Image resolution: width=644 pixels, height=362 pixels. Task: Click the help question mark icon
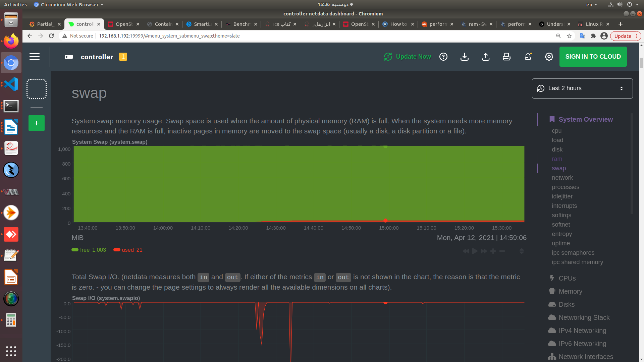point(443,57)
